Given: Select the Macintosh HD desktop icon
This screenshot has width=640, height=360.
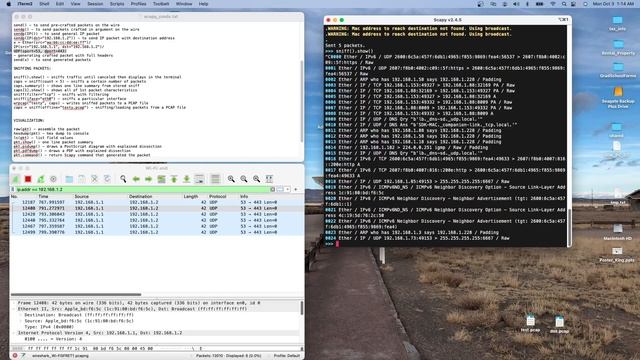Looking at the screenshot, I should coord(617,232).
